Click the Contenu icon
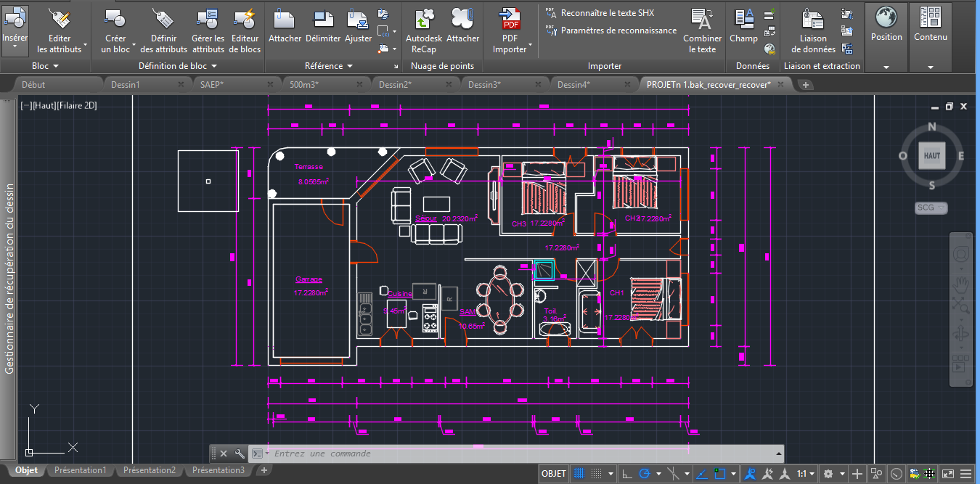This screenshot has width=980, height=484. (x=930, y=16)
